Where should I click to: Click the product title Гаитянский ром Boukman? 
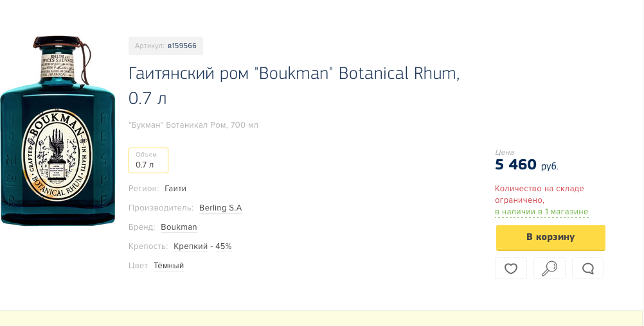(294, 86)
